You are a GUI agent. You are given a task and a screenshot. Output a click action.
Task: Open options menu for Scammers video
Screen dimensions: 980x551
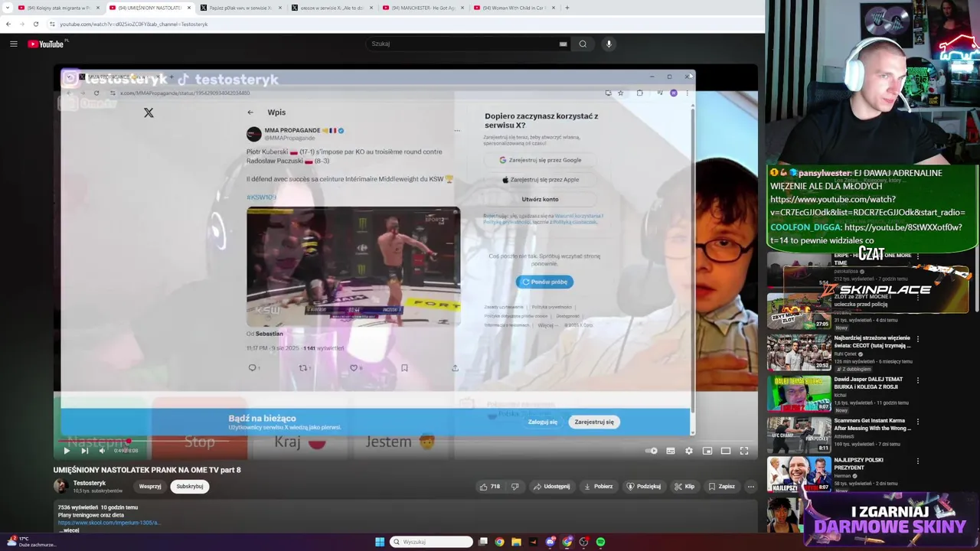pos(917,422)
